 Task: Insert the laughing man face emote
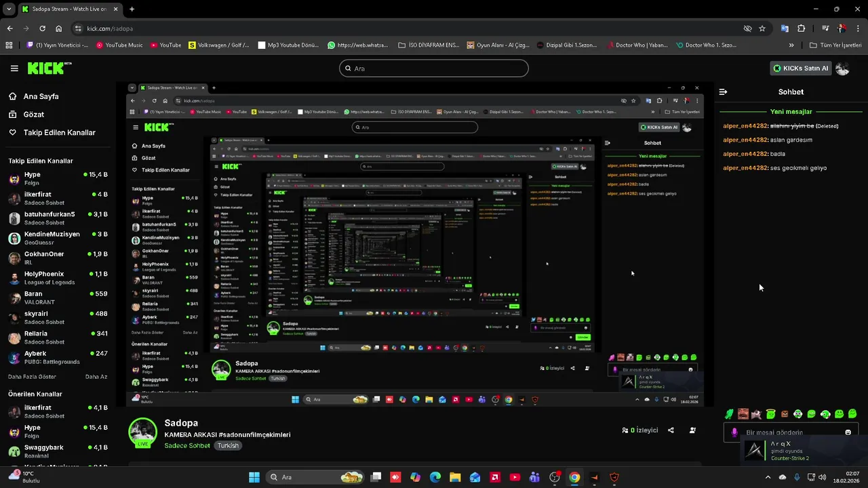[x=743, y=414]
